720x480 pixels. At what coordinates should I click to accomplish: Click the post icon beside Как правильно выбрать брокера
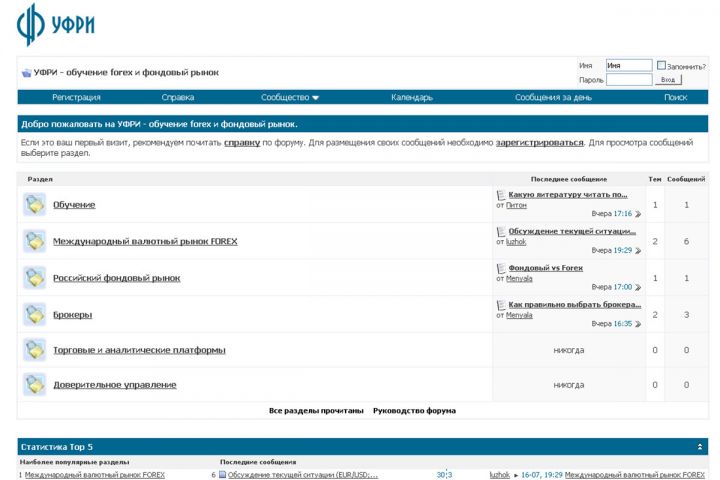coord(501,305)
